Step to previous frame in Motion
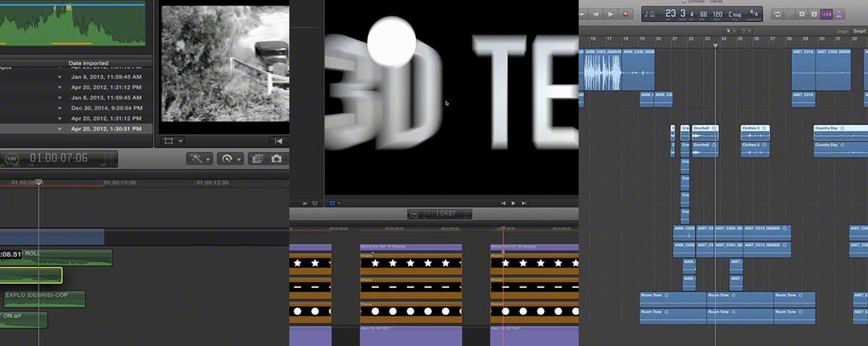The image size is (868, 346). (503, 203)
